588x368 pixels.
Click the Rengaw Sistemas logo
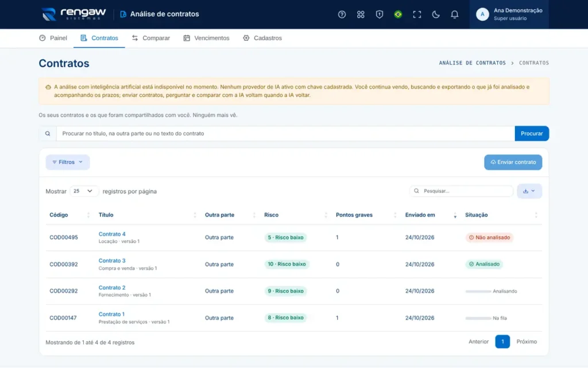point(74,14)
